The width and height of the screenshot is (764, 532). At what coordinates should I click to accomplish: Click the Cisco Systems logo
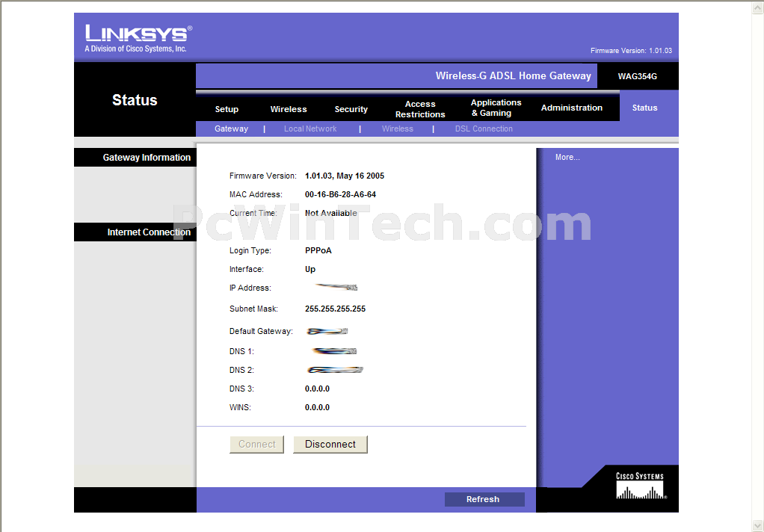click(x=640, y=486)
